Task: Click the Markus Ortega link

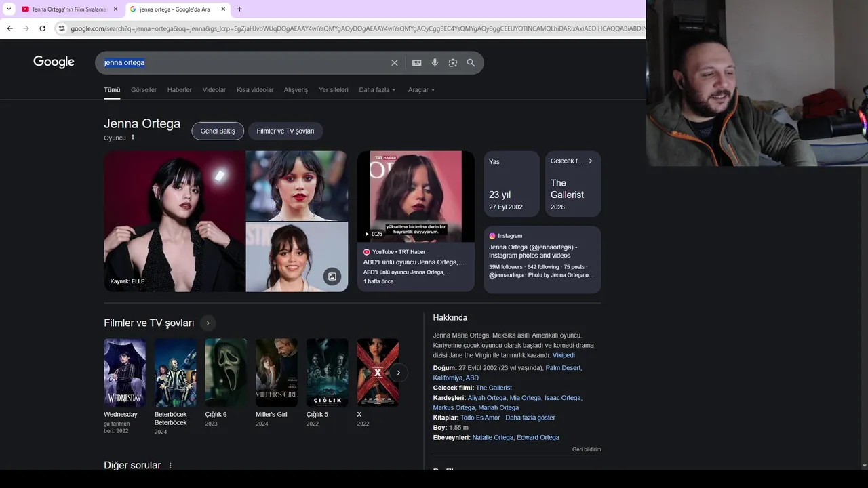Action: point(454,408)
